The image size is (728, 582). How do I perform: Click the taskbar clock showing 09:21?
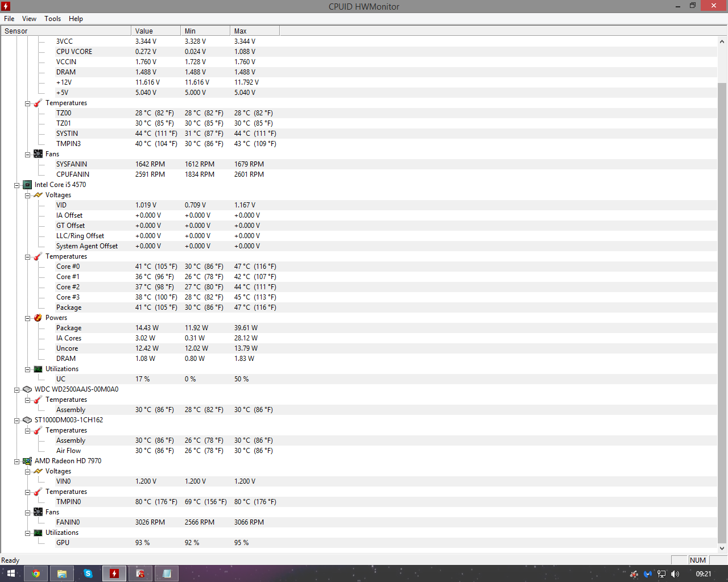pos(704,574)
